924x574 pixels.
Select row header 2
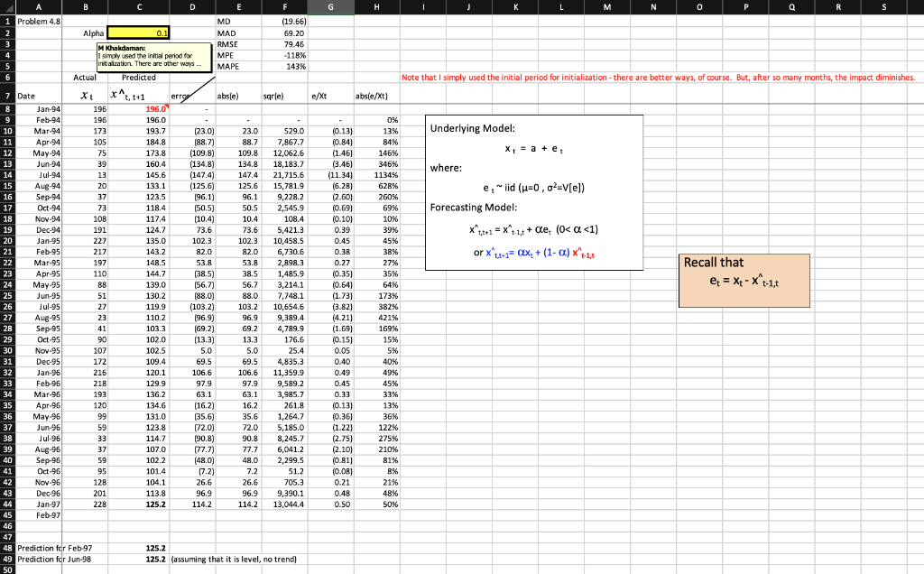[x=9, y=31]
